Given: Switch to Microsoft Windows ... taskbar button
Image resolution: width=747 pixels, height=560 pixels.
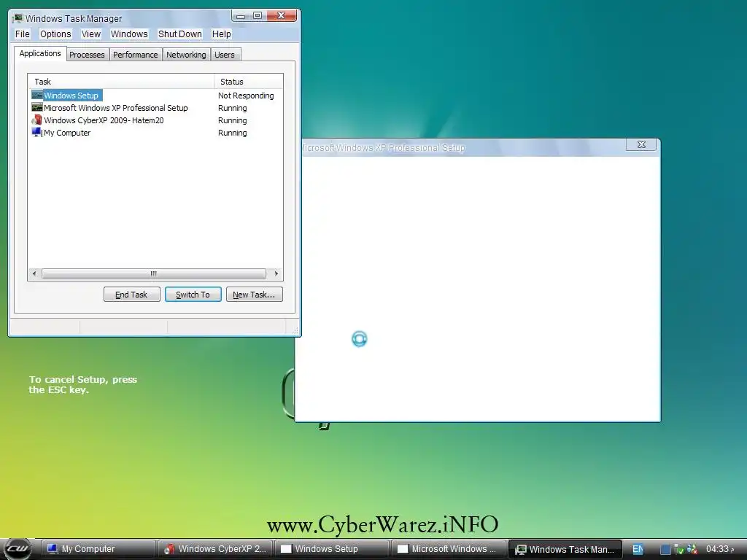Looking at the screenshot, I should [449, 549].
